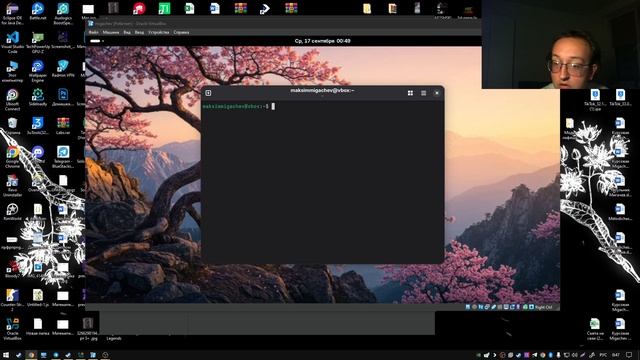640x360 pixels.
Task: Select the Wallpaper Engine desktop icon
Action: click(x=38, y=71)
